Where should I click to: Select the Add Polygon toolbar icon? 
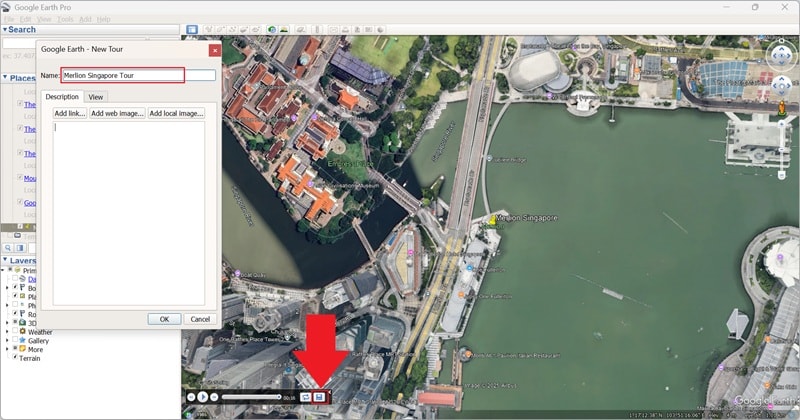pos(220,30)
